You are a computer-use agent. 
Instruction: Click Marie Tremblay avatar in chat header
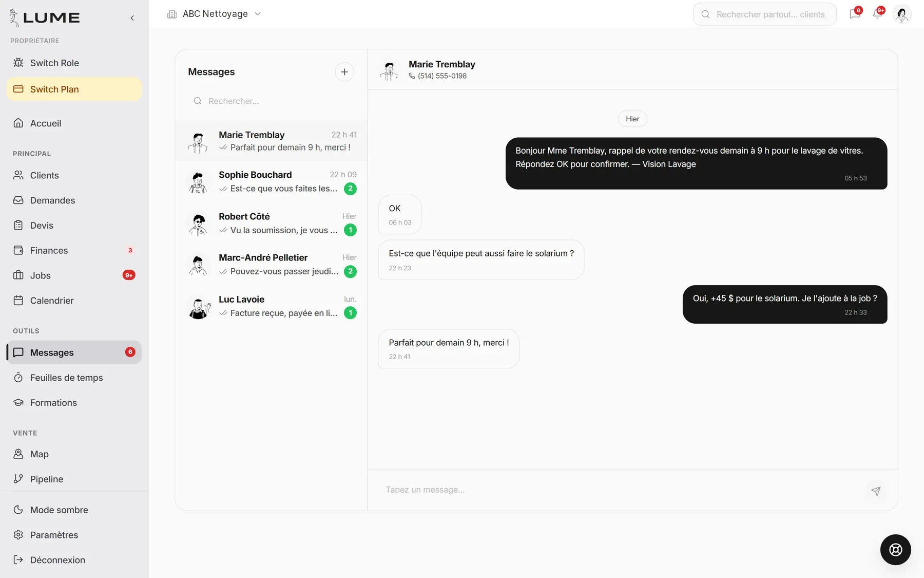[390, 70]
